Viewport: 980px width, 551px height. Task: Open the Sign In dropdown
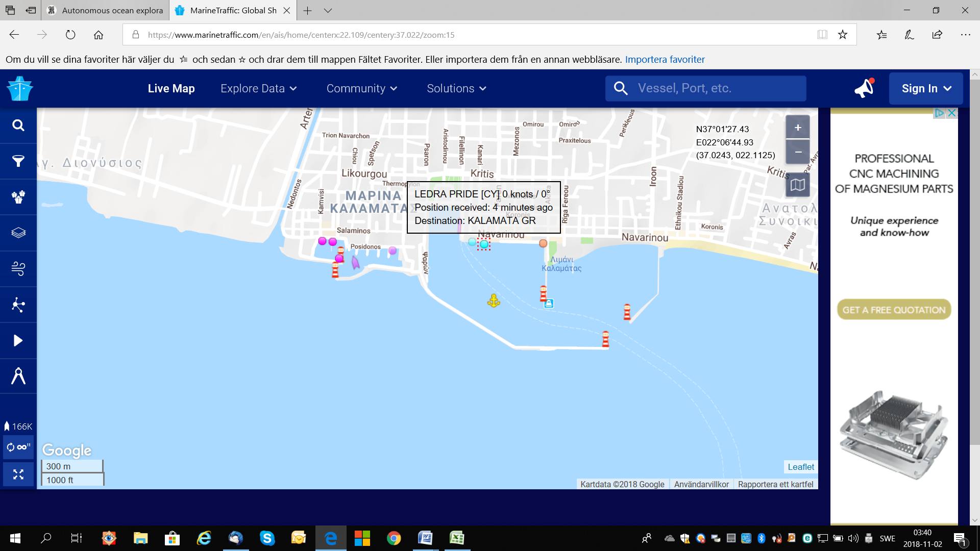tap(926, 88)
